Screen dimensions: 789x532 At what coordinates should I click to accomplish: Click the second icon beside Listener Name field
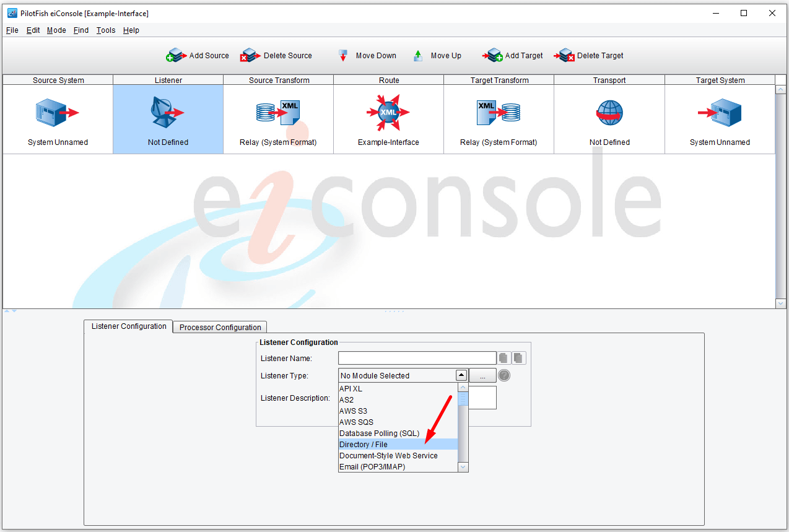[519, 358]
